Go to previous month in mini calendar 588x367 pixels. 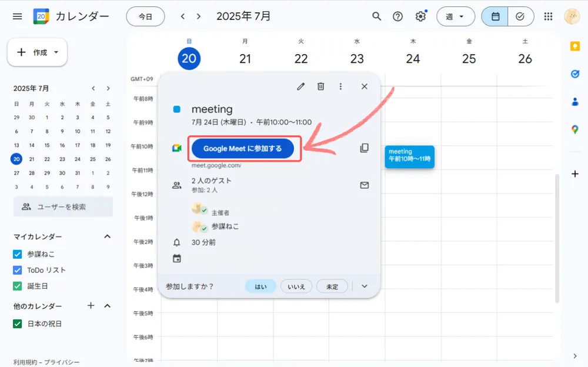(93, 89)
